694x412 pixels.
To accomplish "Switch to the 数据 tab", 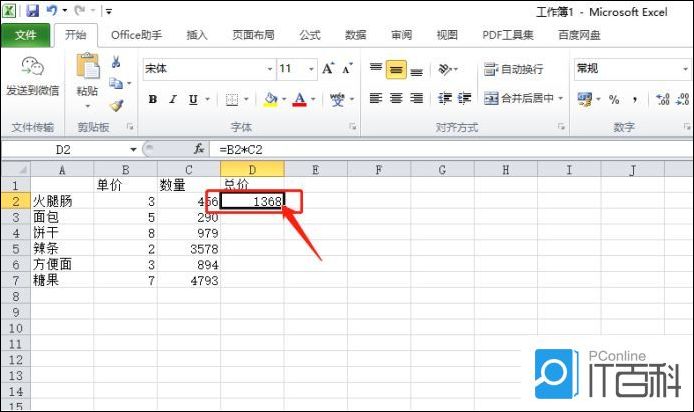I will pyautogui.click(x=355, y=35).
